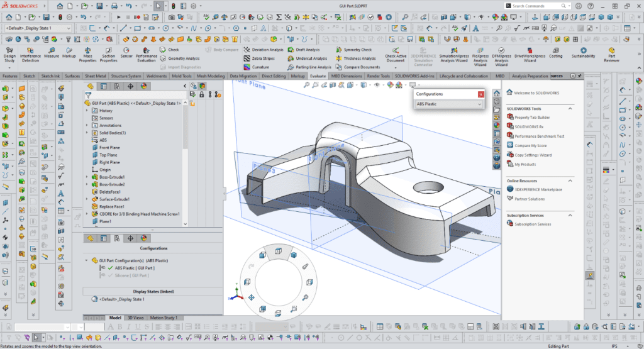Open the Motion Study 1 tab
644x349 pixels.
164,318
